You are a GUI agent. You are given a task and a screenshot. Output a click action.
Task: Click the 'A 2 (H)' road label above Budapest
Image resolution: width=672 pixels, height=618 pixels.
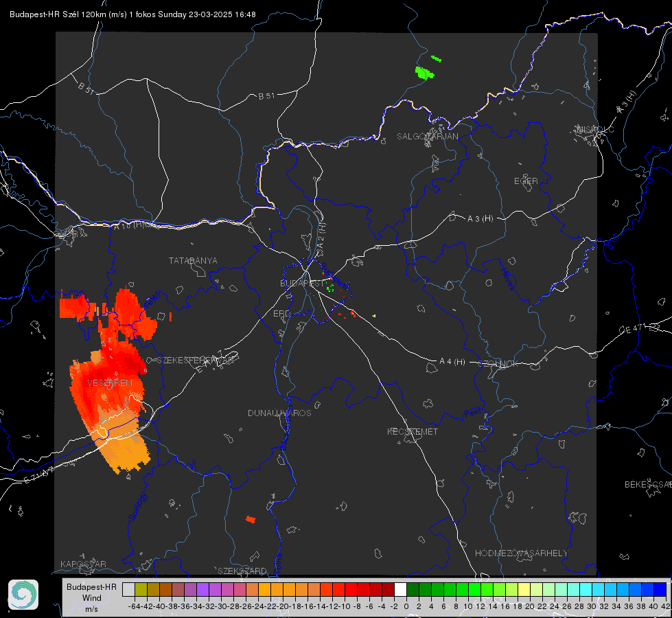(x=321, y=235)
